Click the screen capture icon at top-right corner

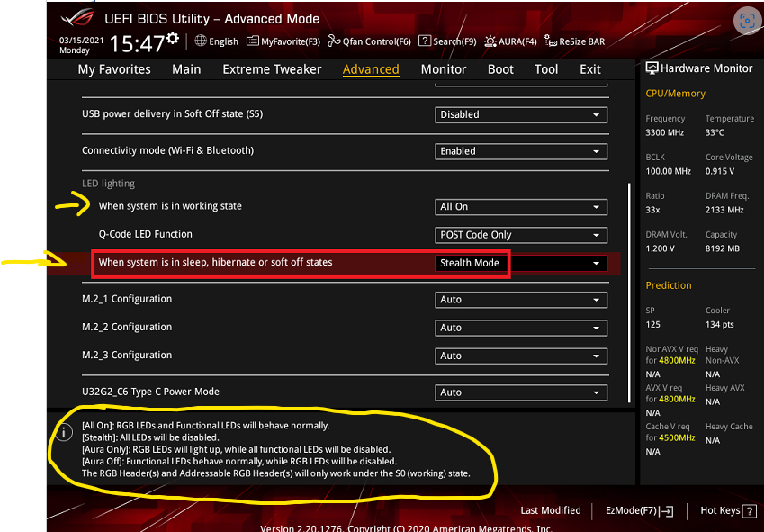[x=747, y=21]
